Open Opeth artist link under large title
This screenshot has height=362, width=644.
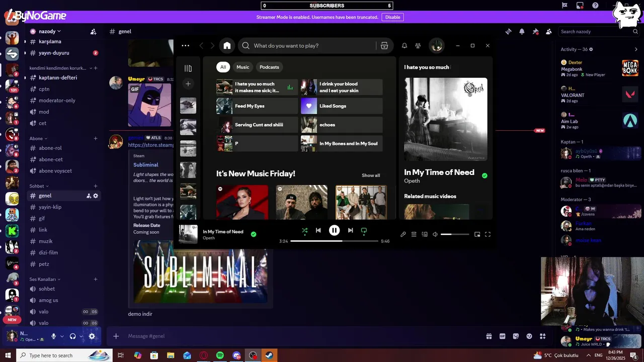[x=412, y=181]
